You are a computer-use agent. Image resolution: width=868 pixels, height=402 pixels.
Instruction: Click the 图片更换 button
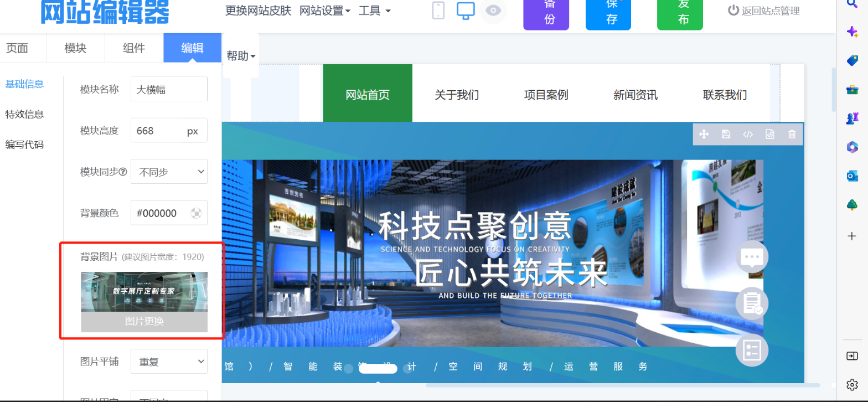point(144,322)
